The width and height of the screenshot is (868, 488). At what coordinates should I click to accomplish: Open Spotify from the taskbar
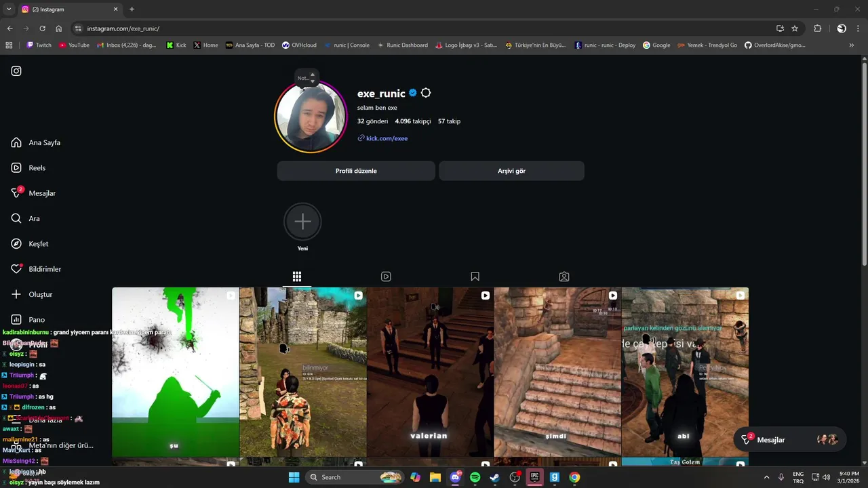tap(475, 477)
